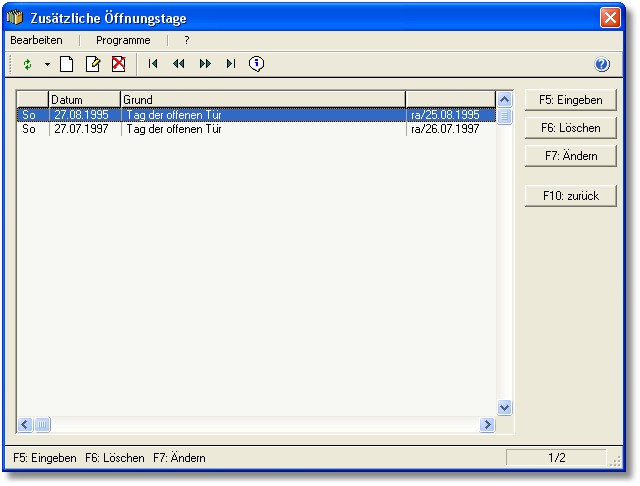
Task: Click the new blank record icon
Action: (x=67, y=64)
